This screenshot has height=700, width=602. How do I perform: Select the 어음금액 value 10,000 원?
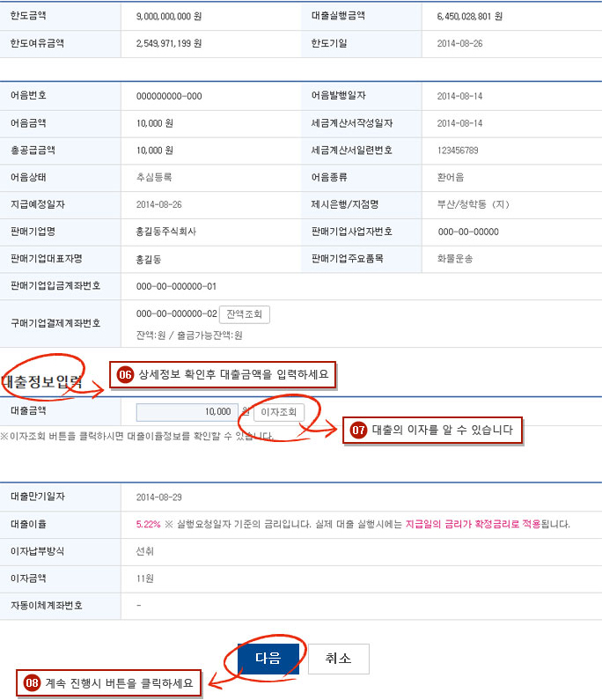154,123
